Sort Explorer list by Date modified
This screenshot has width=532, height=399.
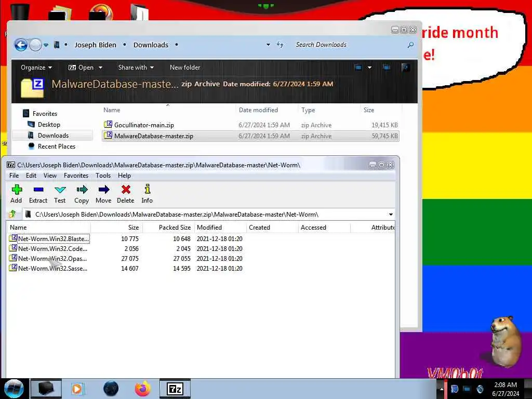click(267, 110)
